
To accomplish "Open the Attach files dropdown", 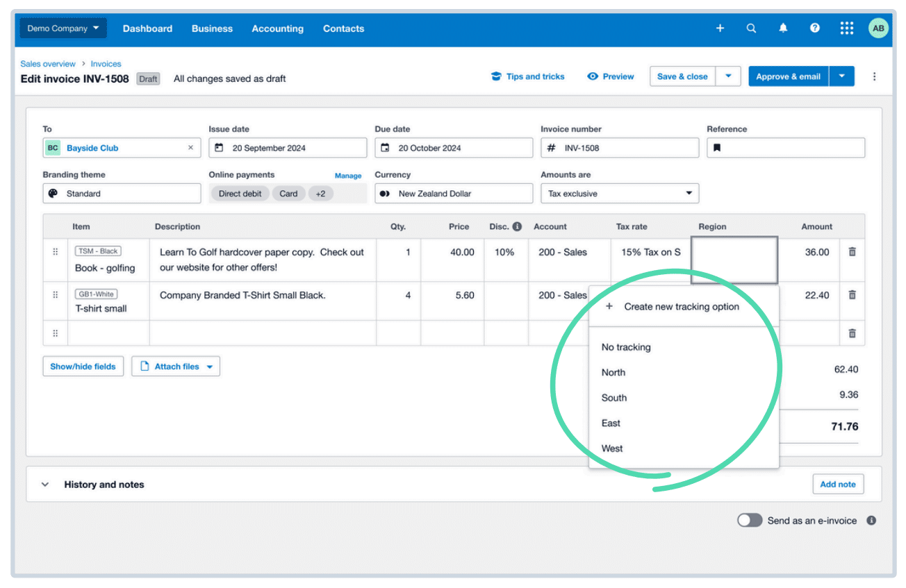I will click(x=176, y=367).
